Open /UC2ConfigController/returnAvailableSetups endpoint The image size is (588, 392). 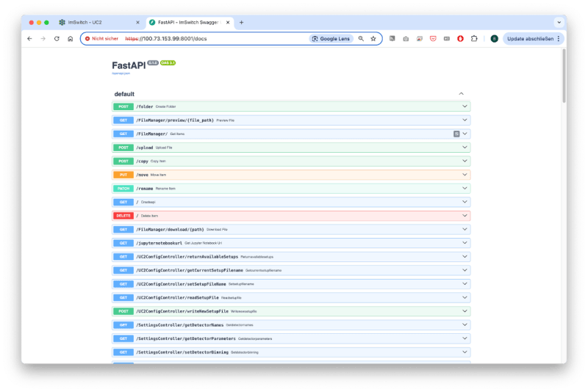click(291, 257)
